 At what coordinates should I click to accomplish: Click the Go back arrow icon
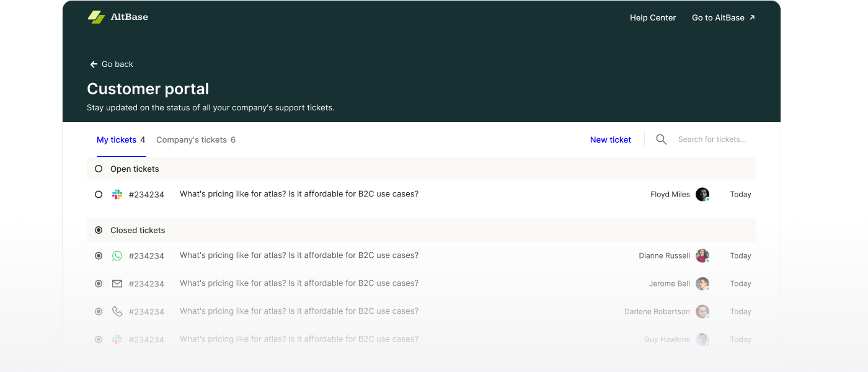94,64
